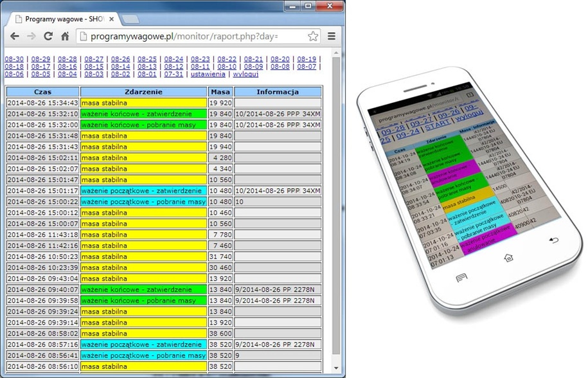This screenshot has height=378, width=588.
Task: Click the address bar URL field
Action: tap(186, 37)
